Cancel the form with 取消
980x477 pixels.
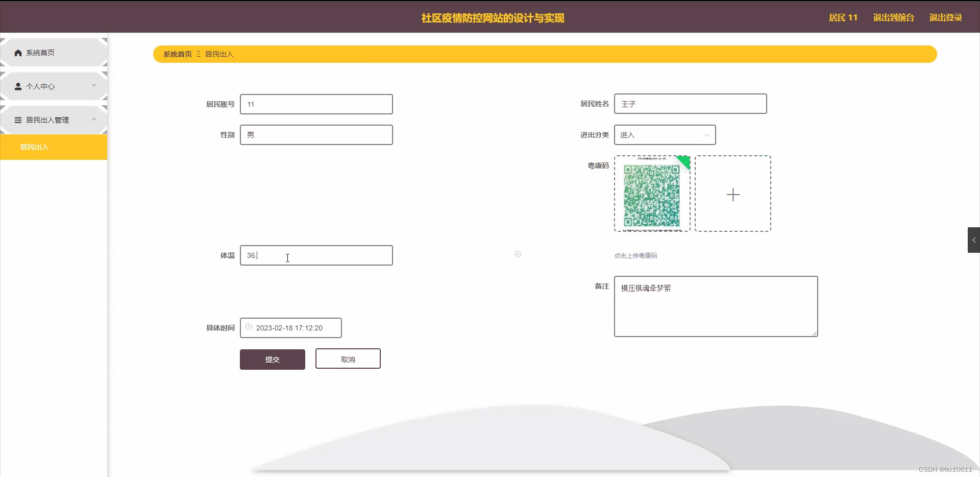348,359
